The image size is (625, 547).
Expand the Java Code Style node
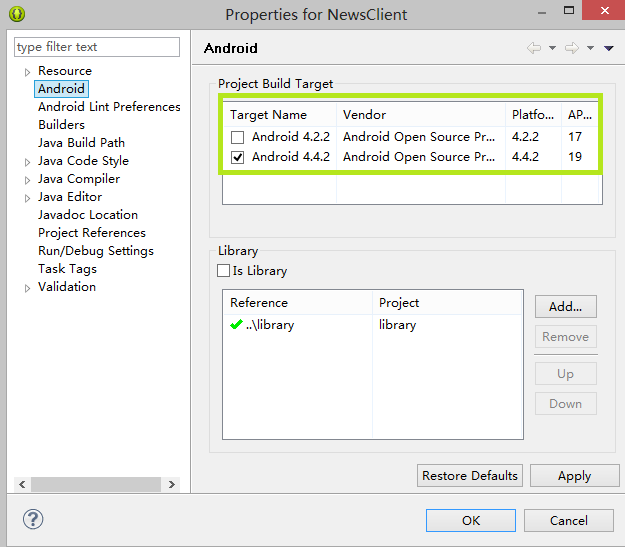[27, 162]
